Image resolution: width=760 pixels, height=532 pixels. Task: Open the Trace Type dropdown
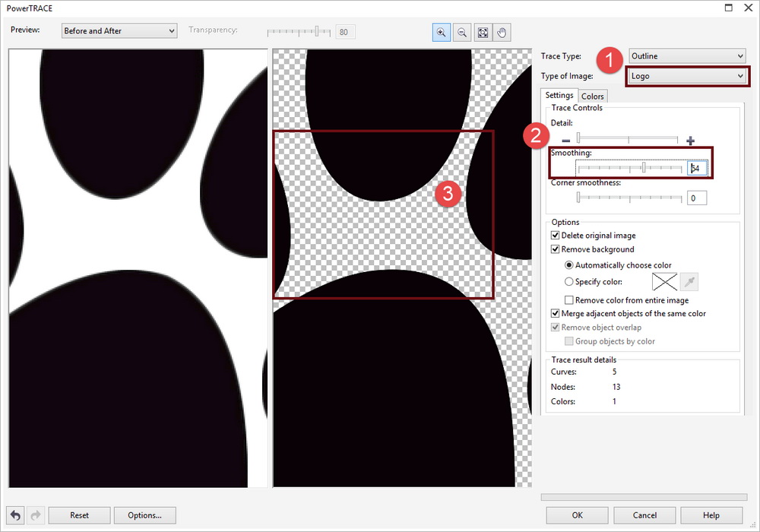tap(687, 55)
